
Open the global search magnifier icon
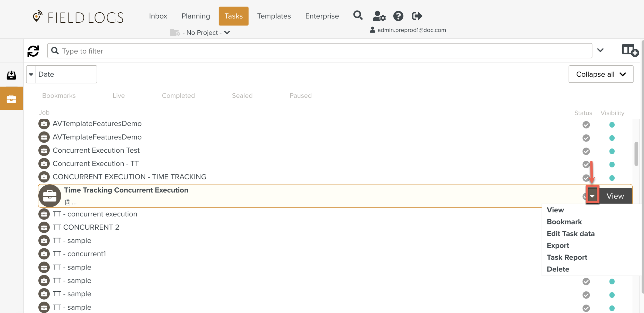point(358,15)
